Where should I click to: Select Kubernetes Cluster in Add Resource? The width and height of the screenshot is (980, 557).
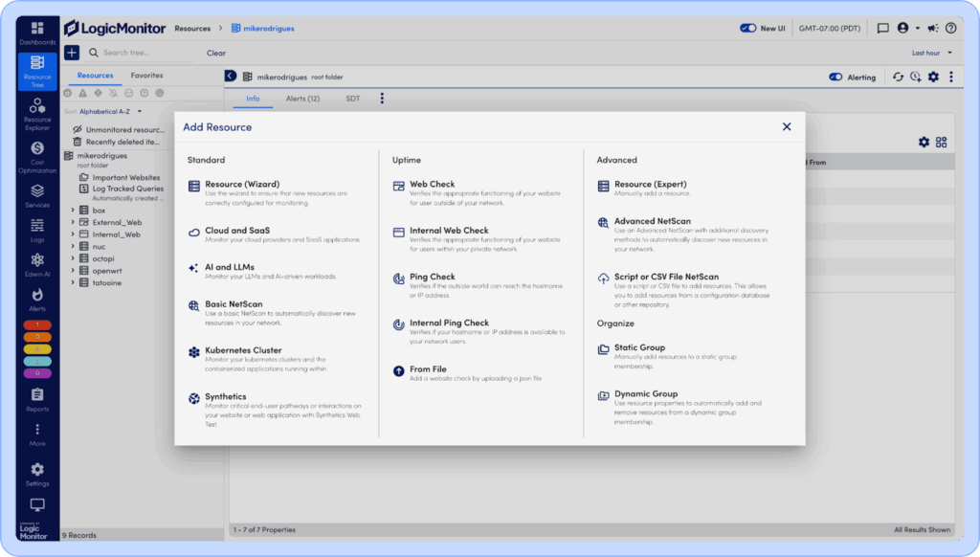click(243, 350)
